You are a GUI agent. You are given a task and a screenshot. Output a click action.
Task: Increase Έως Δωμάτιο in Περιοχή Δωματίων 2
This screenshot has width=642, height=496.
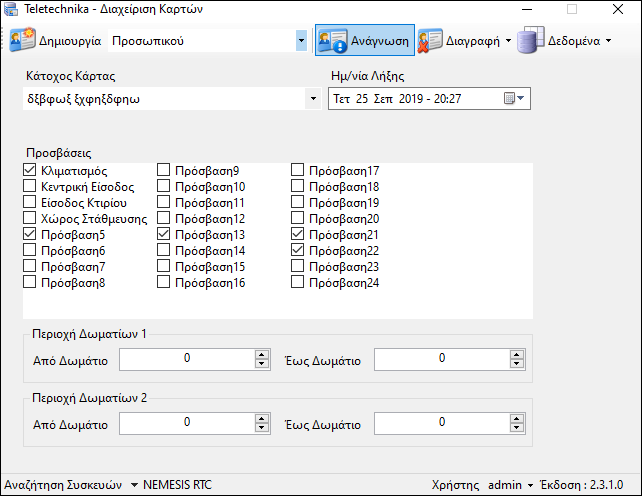pos(517,419)
